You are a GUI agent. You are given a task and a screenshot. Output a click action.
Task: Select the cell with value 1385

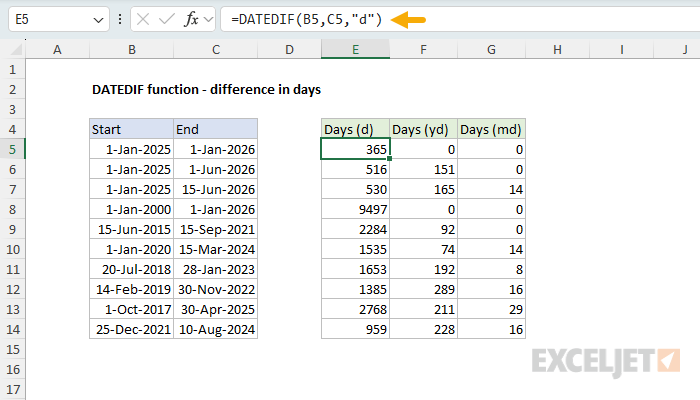(x=355, y=289)
